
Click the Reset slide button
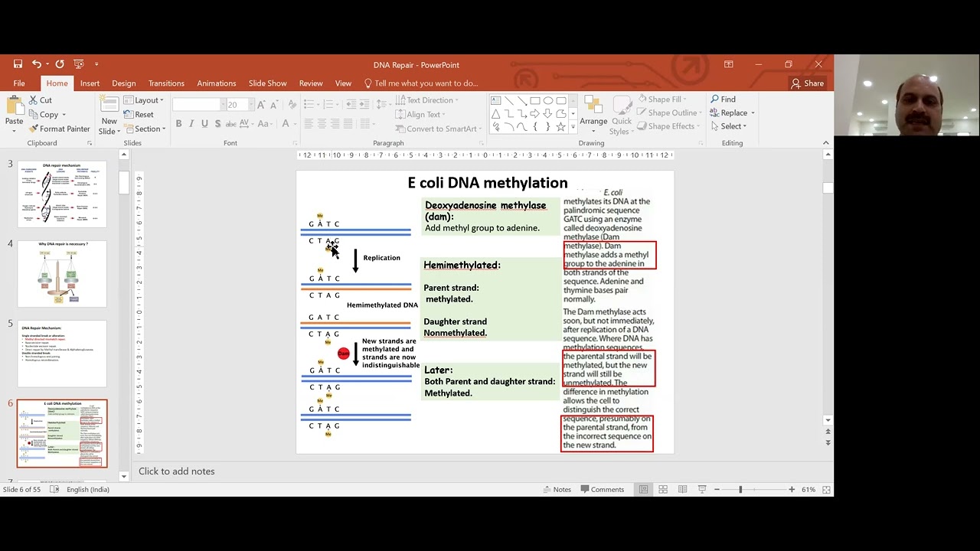[x=139, y=114]
